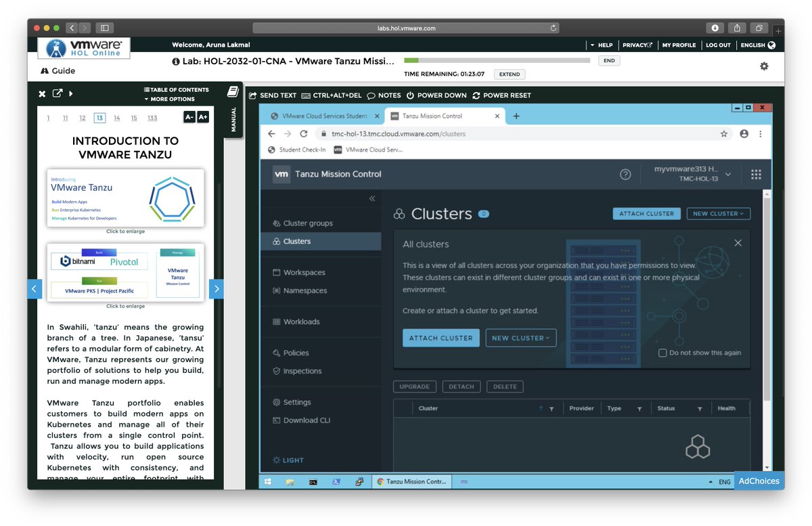Toggle the Safari sidebar button
The width and height of the screenshot is (812, 526).
click(x=104, y=28)
